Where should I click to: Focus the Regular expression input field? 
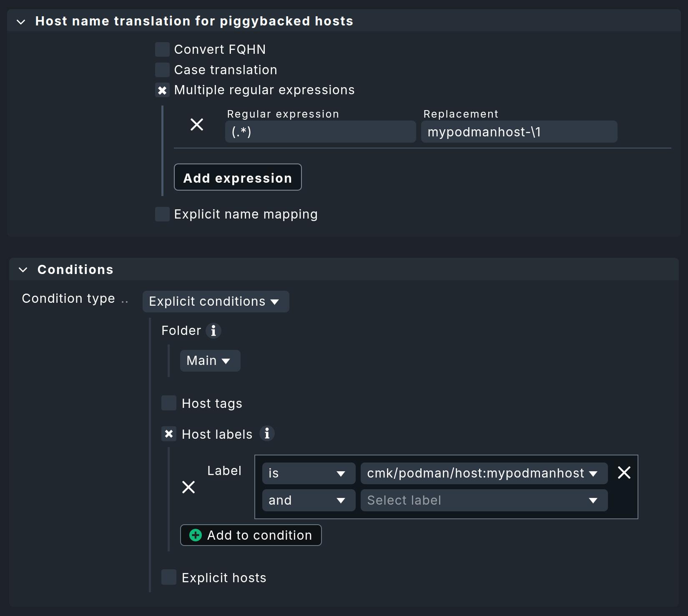point(320,132)
